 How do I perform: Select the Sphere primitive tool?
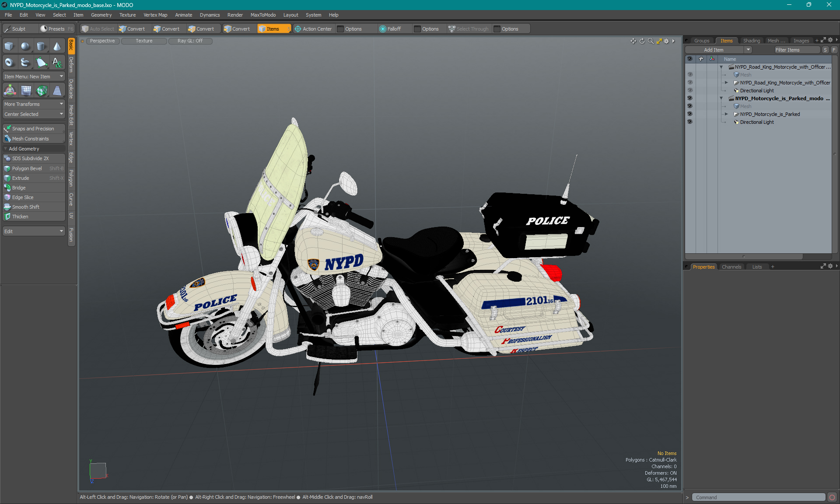(x=25, y=46)
